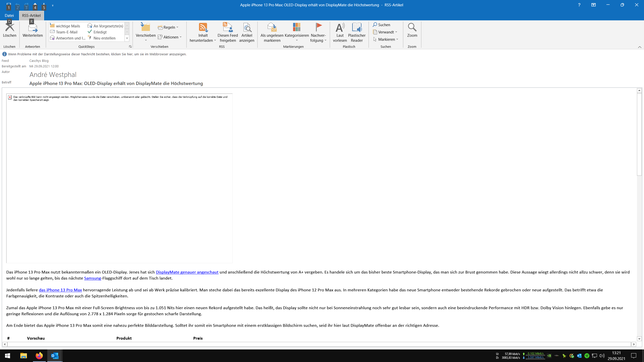Go to next item with the down arrow
Viewport: 644px width, 362px height.
point(44,5)
